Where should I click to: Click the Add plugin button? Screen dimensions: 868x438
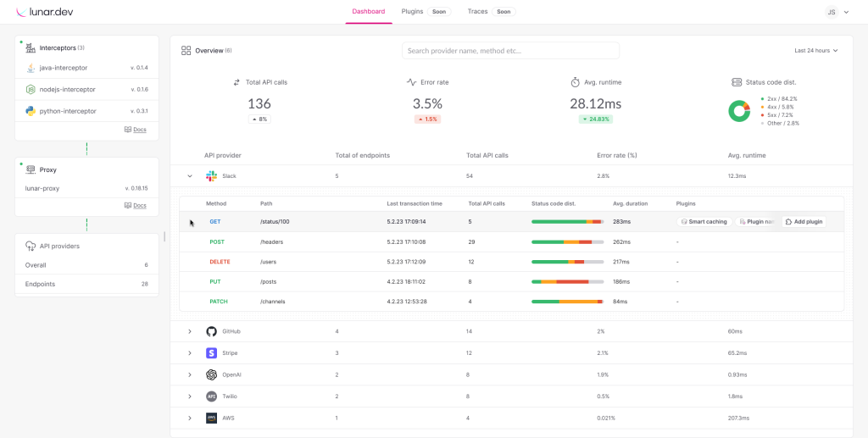click(x=802, y=222)
